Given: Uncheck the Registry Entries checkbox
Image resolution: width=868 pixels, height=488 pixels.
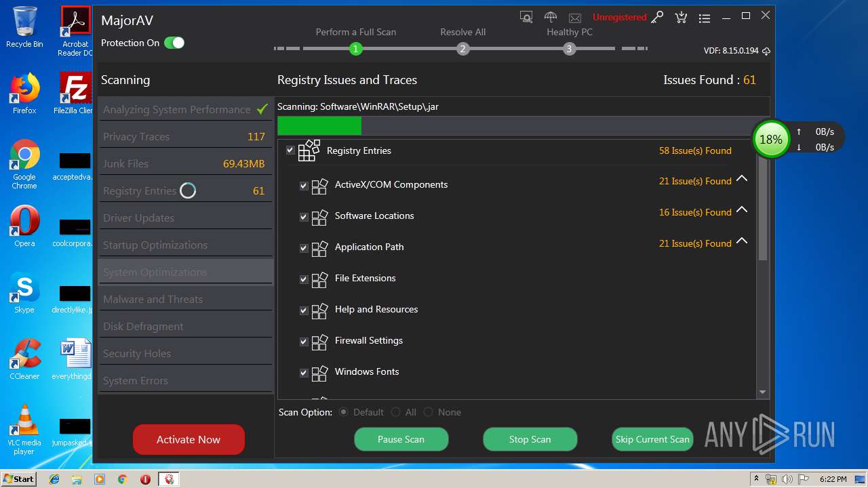Looking at the screenshot, I should point(290,150).
